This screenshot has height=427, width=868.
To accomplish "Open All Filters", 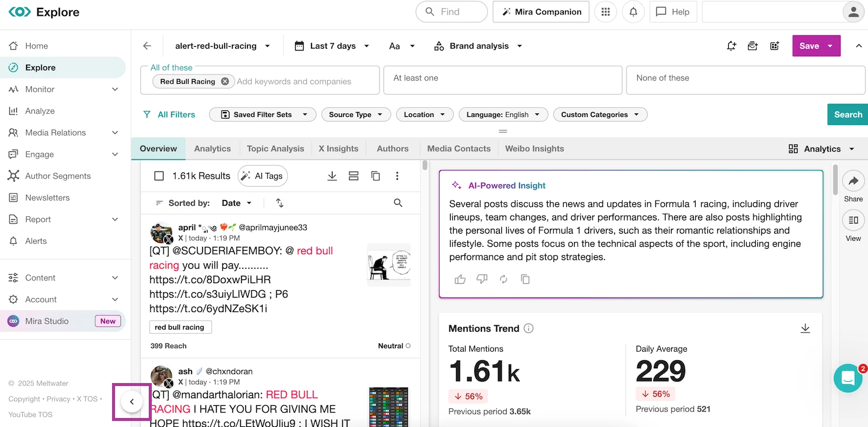I will [x=169, y=114].
